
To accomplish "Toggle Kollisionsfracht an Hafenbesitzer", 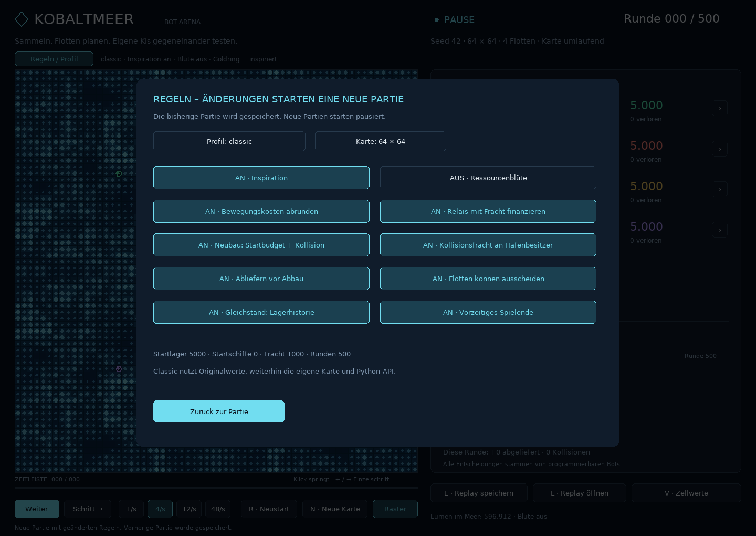I will [x=488, y=245].
